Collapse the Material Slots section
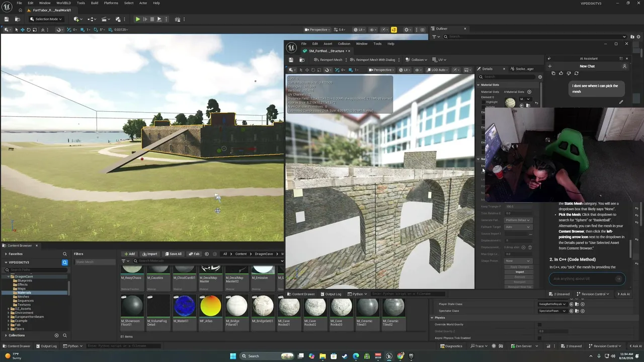This screenshot has height=362, width=644. click(x=478, y=85)
